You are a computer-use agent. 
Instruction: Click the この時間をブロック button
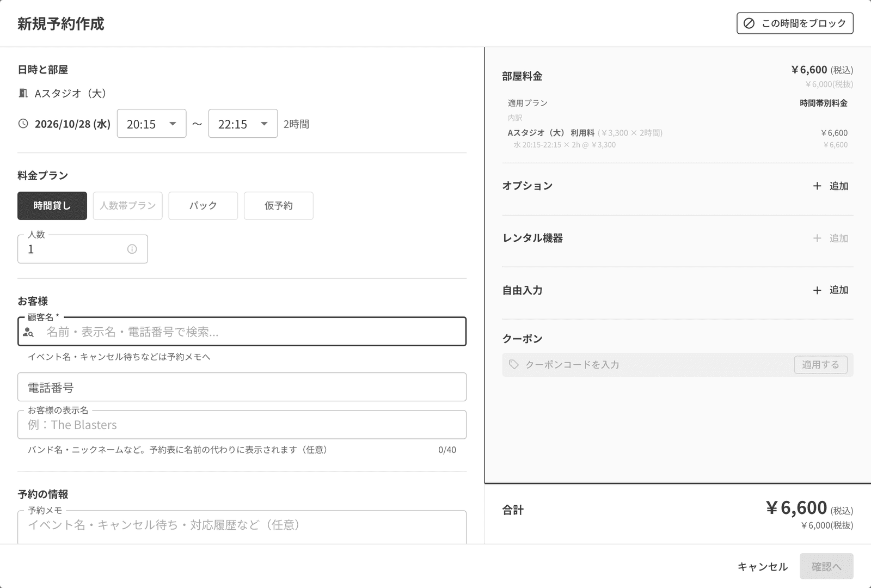coord(795,23)
